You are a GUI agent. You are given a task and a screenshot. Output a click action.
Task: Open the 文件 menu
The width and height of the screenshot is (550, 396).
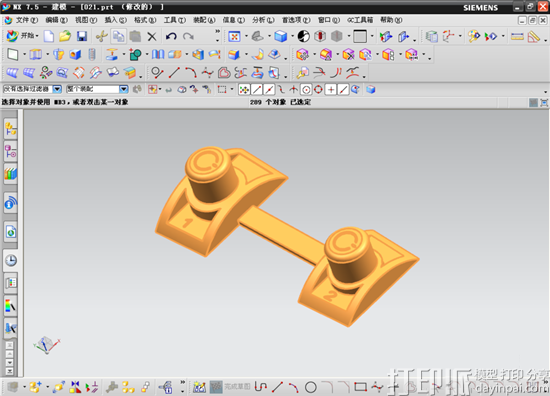pos(22,20)
